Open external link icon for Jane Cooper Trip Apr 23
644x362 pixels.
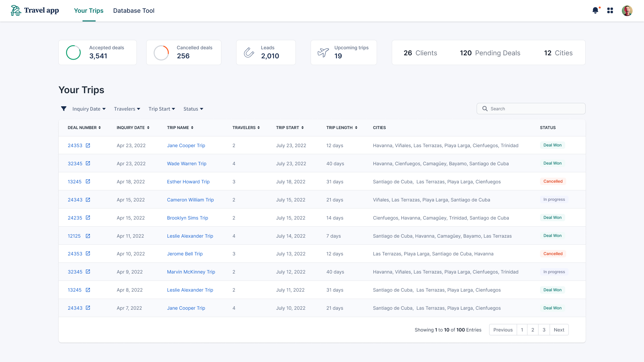pyautogui.click(x=88, y=145)
